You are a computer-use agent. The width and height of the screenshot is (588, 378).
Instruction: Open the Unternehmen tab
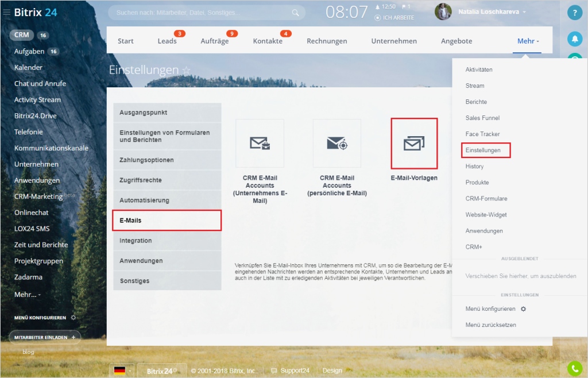point(394,41)
